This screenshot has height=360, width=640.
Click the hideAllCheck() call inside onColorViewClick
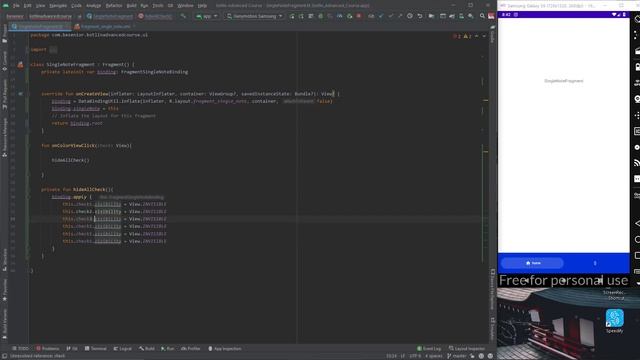(x=70, y=160)
